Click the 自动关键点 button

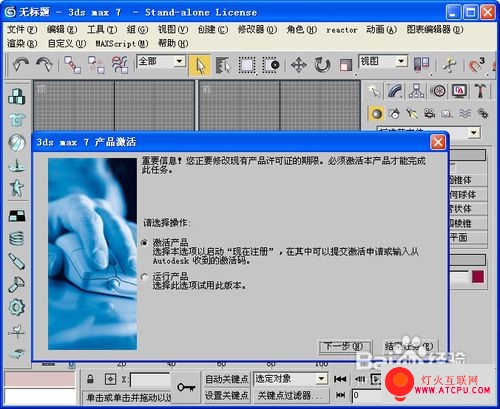tap(226, 379)
